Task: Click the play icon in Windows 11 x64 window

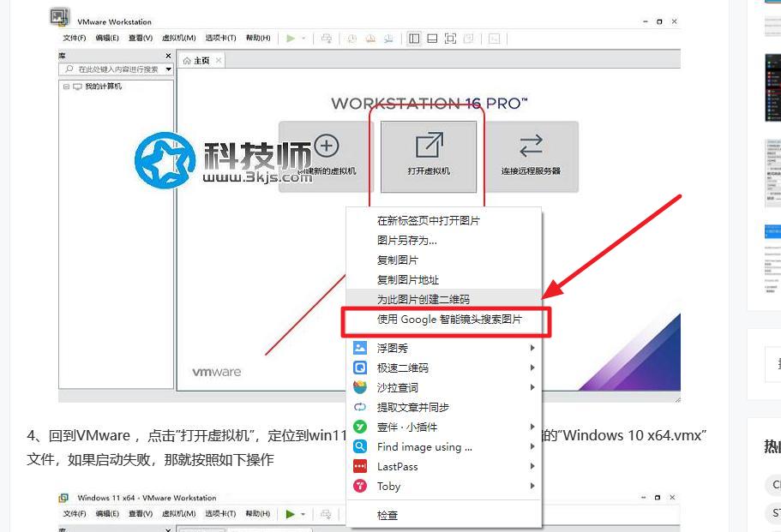Action: pos(291,514)
